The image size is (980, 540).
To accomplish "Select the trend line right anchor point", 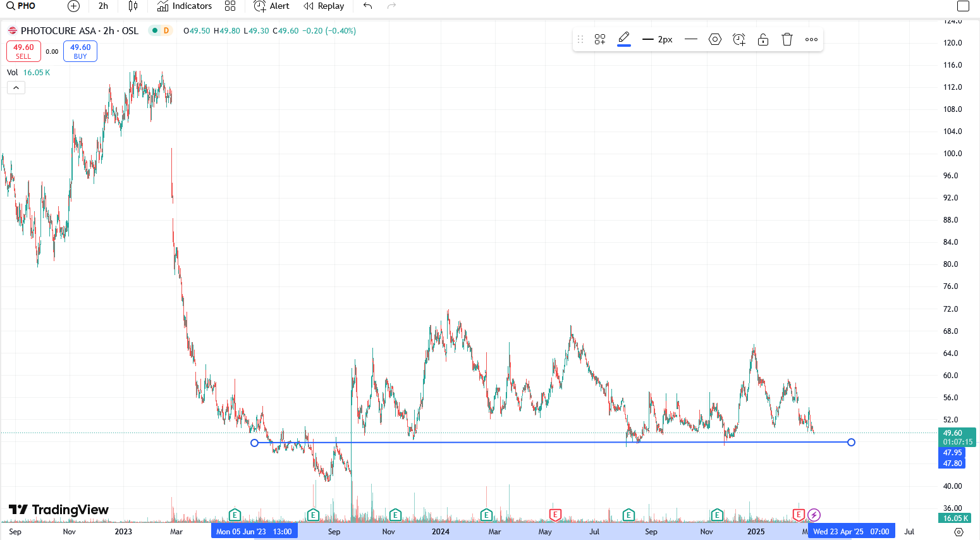I will (x=852, y=442).
